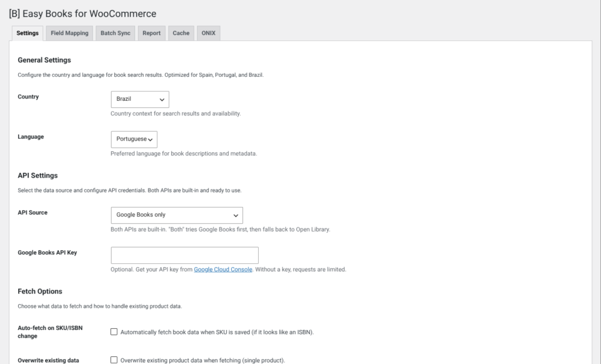Click the Fetch Options heading

[x=40, y=291]
